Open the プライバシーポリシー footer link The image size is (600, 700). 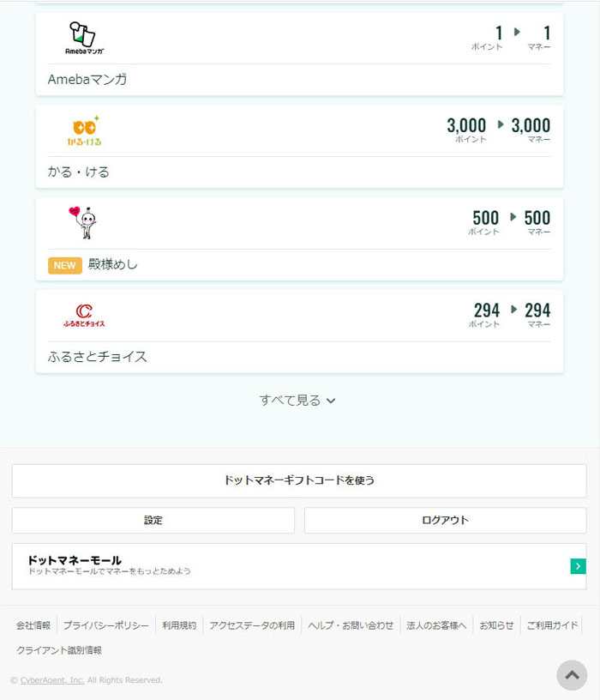pos(105,625)
